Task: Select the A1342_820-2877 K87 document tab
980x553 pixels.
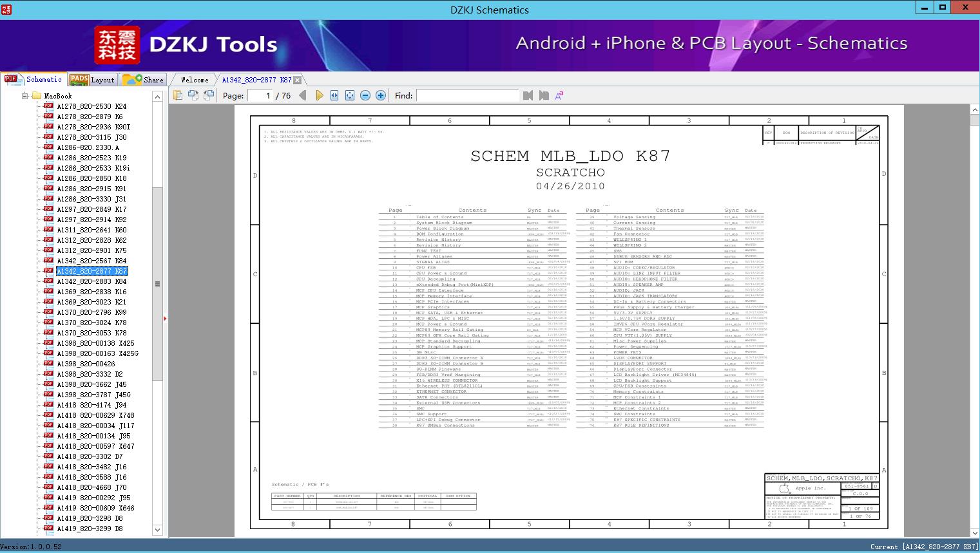Action: point(256,80)
